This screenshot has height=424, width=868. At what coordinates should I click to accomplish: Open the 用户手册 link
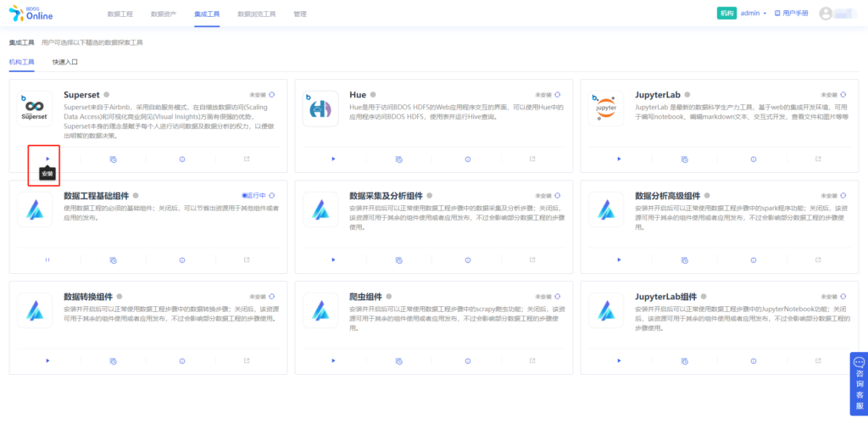791,13
